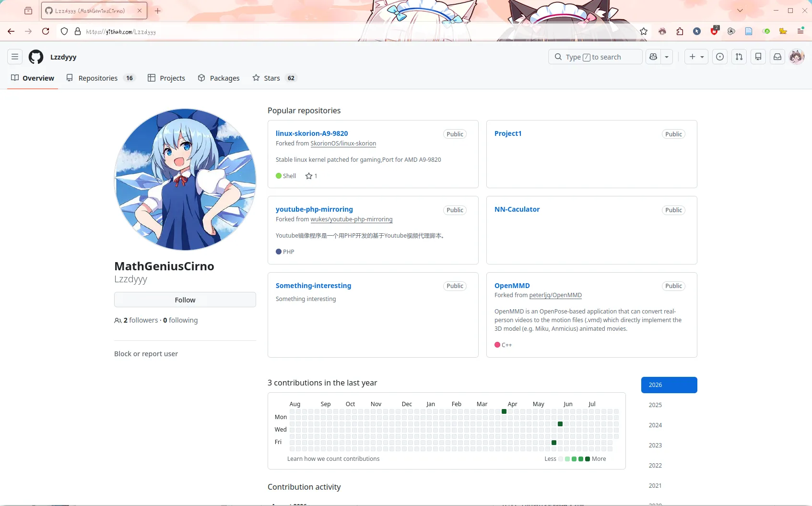This screenshot has height=506, width=812.
Task: Select the 2025 contribution year
Action: coord(669,405)
